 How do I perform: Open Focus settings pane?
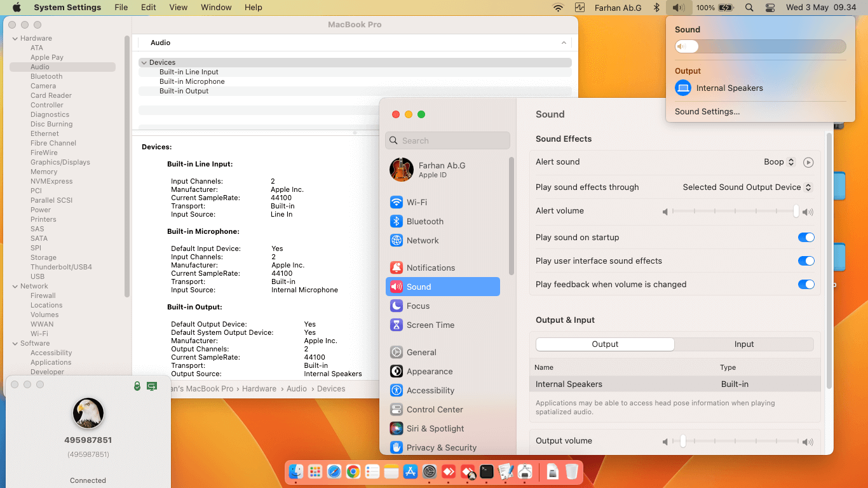tap(417, 306)
